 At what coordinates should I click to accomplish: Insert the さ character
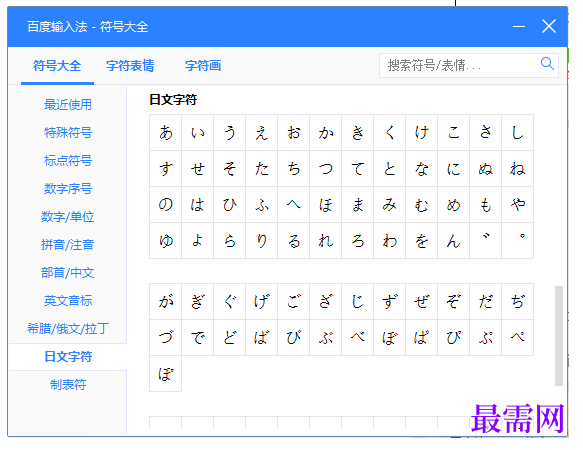click(x=485, y=133)
